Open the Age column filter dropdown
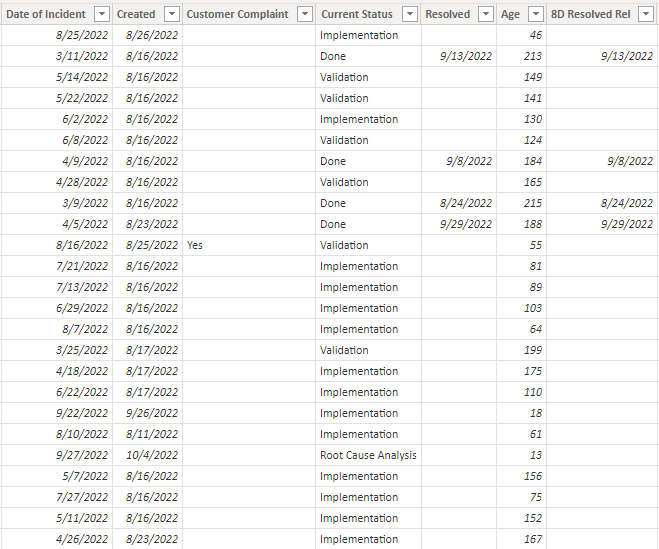Screen dimensions: 659x549 (x=535, y=14)
